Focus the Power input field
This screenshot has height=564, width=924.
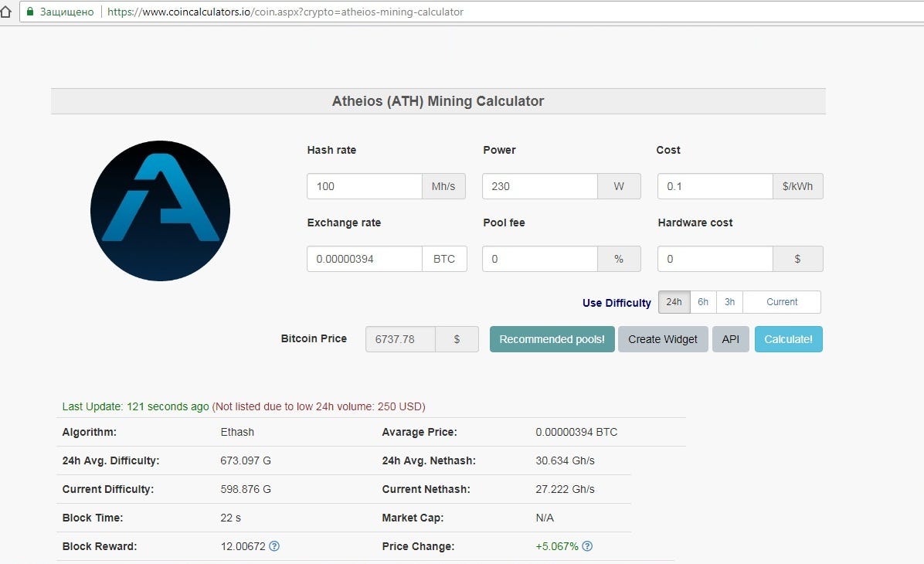pos(540,186)
